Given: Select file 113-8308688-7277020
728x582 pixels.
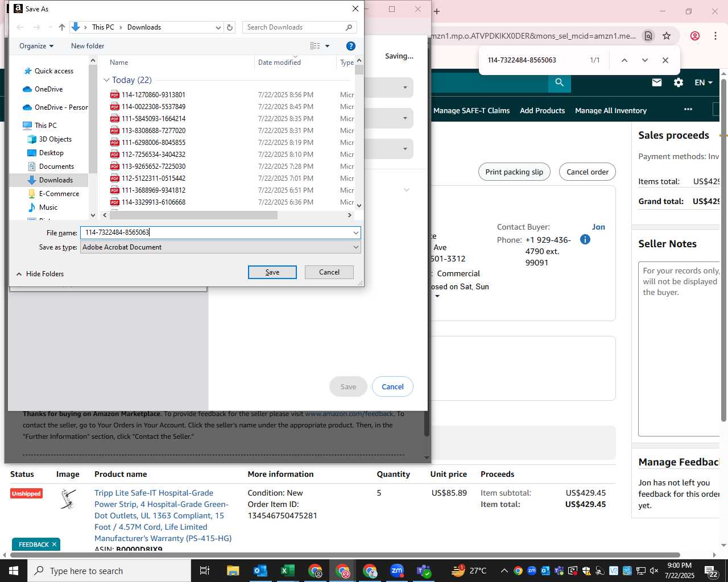Looking at the screenshot, I should point(154,131).
